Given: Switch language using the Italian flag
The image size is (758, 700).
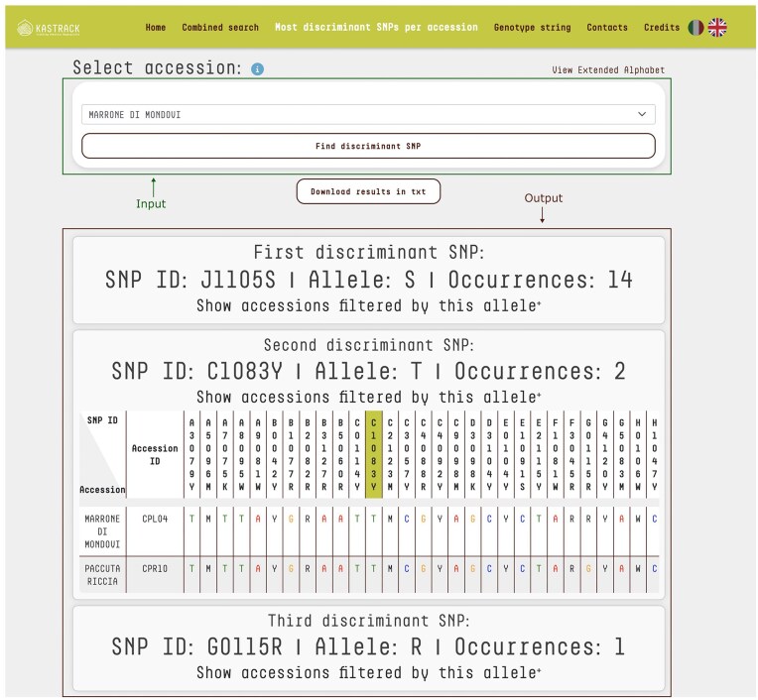Looking at the screenshot, I should coord(695,28).
